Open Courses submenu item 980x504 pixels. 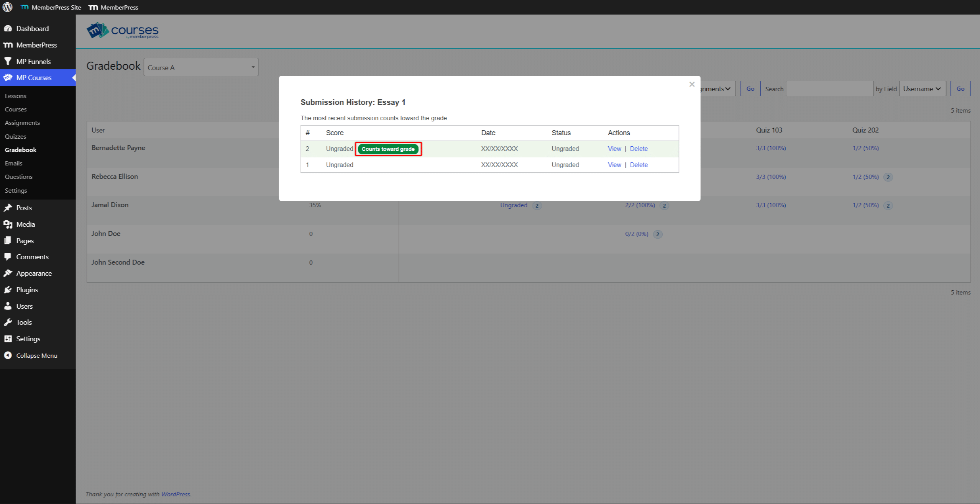coord(16,109)
